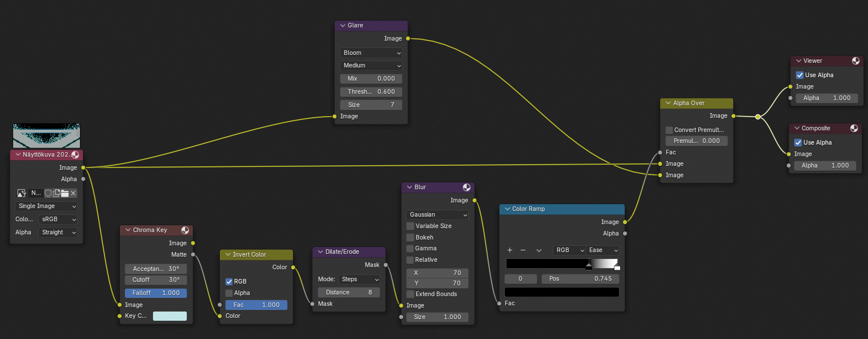868x339 pixels.
Task: Unlink image with the X icon
Action: point(73,193)
